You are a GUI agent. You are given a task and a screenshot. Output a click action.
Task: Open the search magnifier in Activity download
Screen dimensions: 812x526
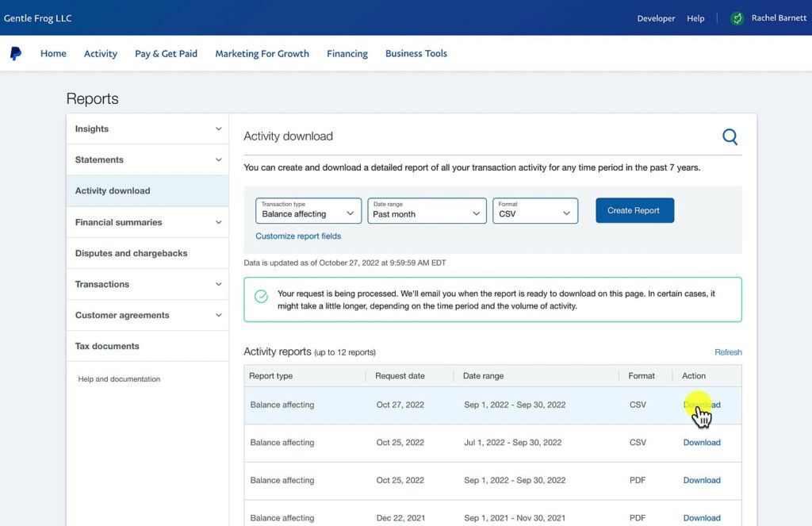pyautogui.click(x=729, y=136)
